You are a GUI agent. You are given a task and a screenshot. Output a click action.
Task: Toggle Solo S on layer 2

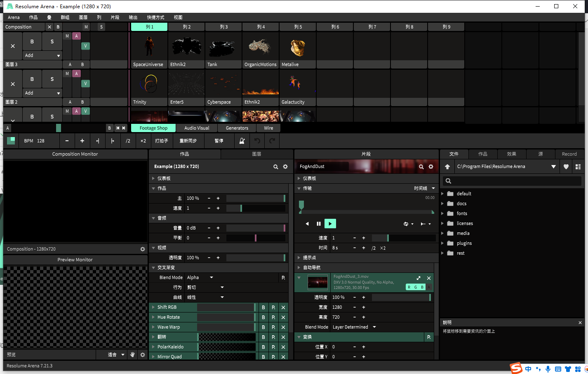coord(52,79)
